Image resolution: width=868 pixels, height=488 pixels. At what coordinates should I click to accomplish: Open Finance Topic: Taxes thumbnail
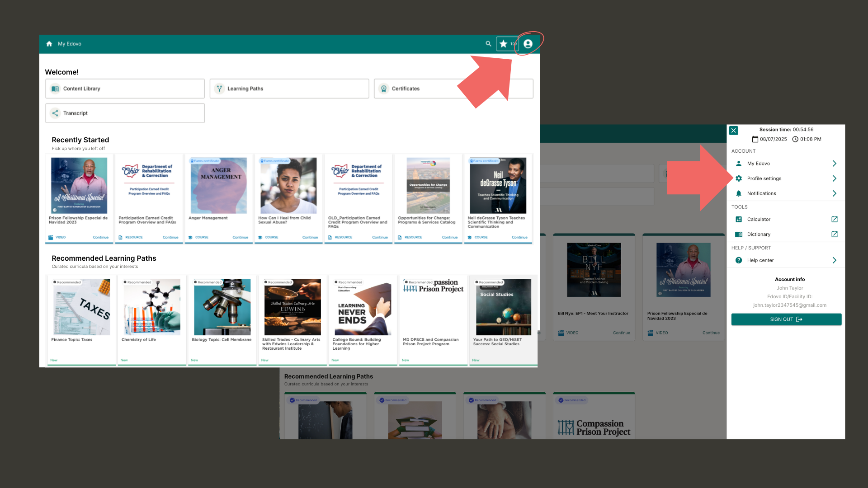pos(81,307)
